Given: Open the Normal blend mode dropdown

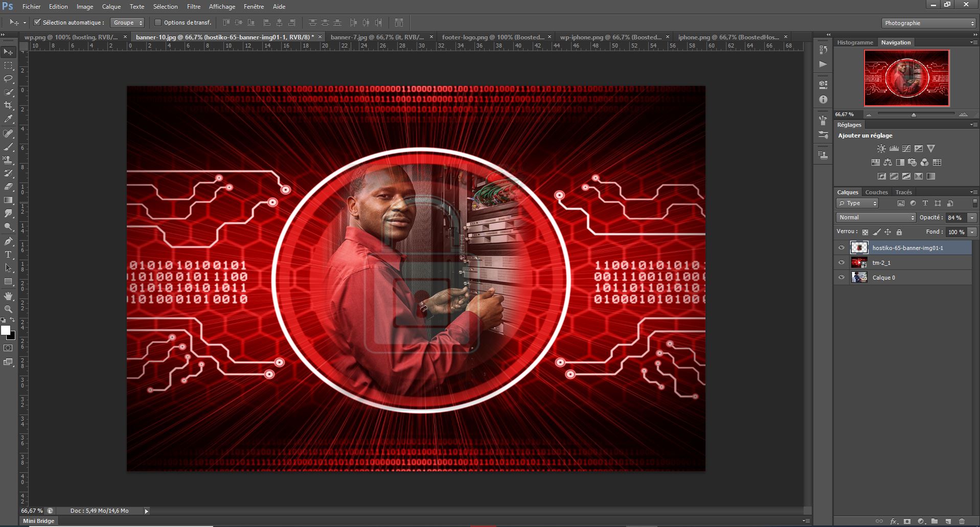Looking at the screenshot, I should click(876, 218).
